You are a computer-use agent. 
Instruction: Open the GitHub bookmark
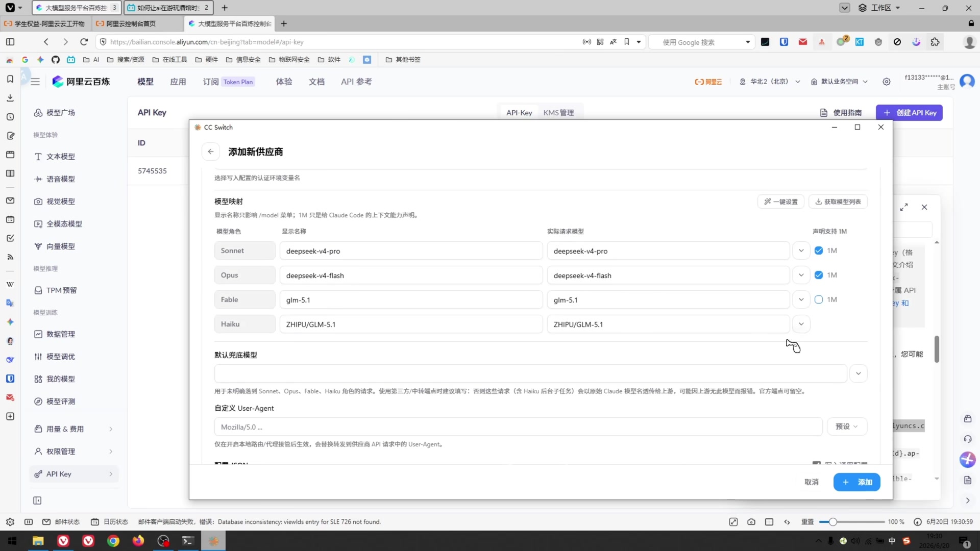point(56,60)
